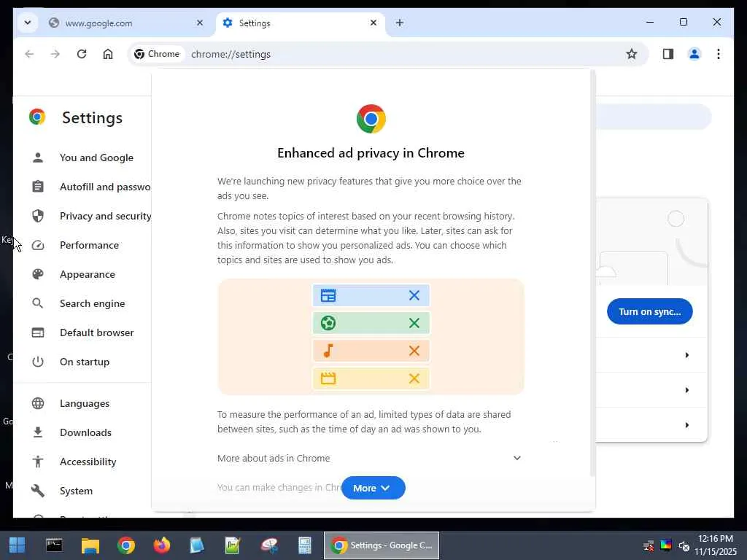Screen dimensions: 747x560
Task: Open Search engine settings section
Action: pyautogui.click(x=92, y=303)
